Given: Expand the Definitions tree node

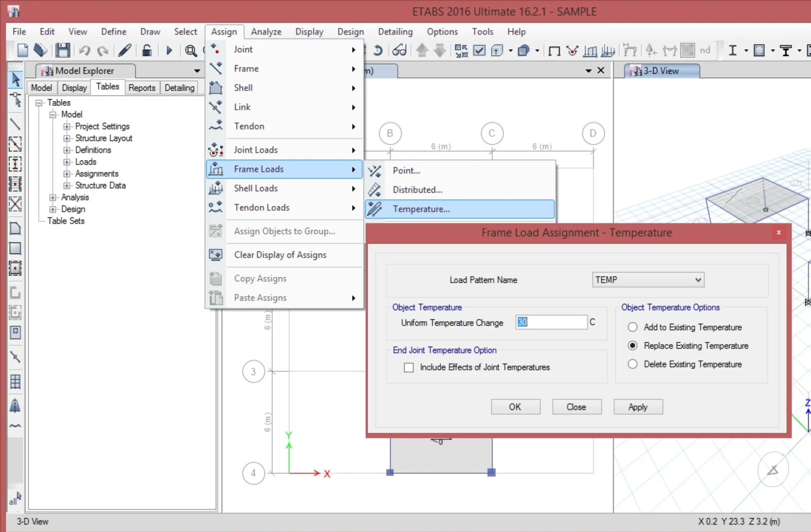Looking at the screenshot, I should pos(67,150).
